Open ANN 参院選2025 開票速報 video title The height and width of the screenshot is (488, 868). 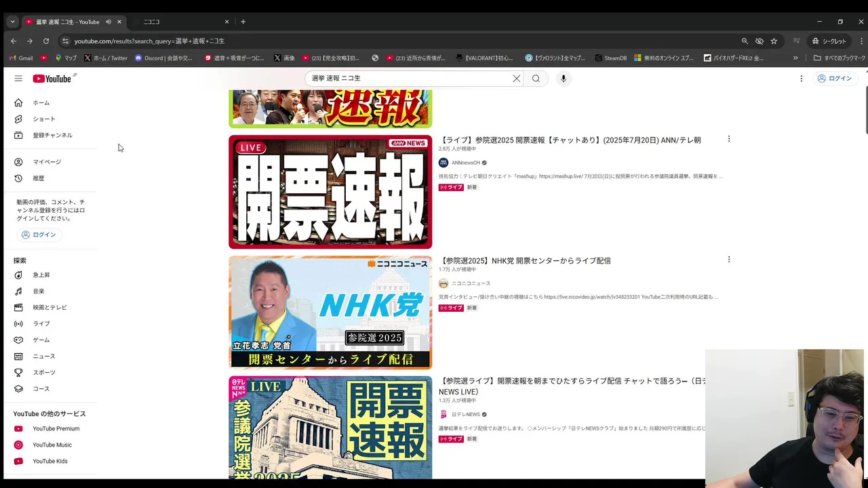pyautogui.click(x=570, y=140)
